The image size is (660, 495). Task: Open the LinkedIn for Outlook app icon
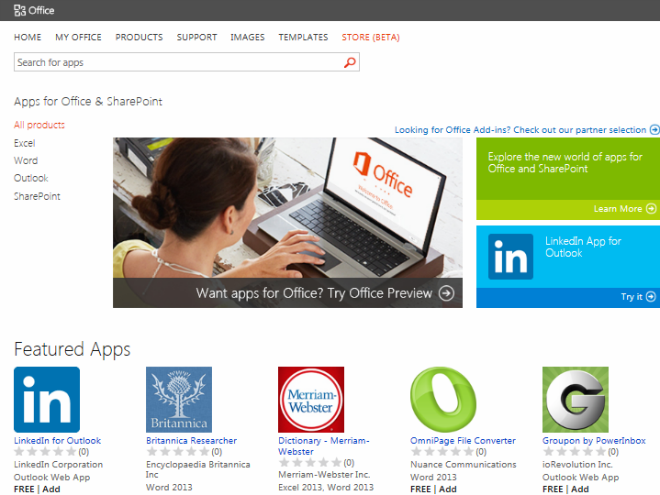47,399
